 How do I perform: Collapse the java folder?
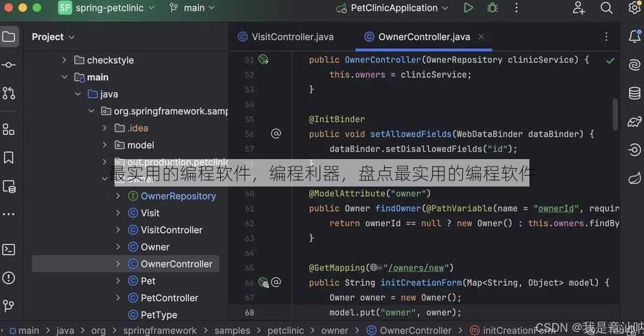pos(78,94)
